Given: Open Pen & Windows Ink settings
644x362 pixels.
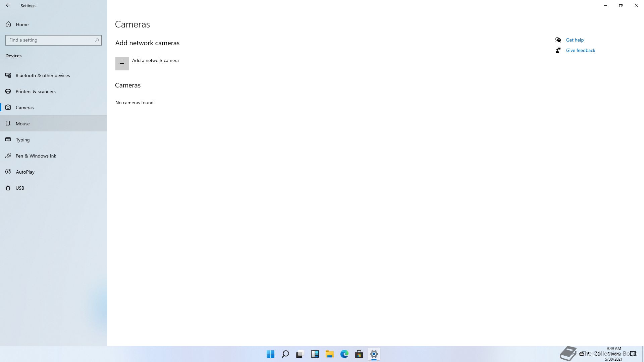Looking at the screenshot, I should 36,156.
